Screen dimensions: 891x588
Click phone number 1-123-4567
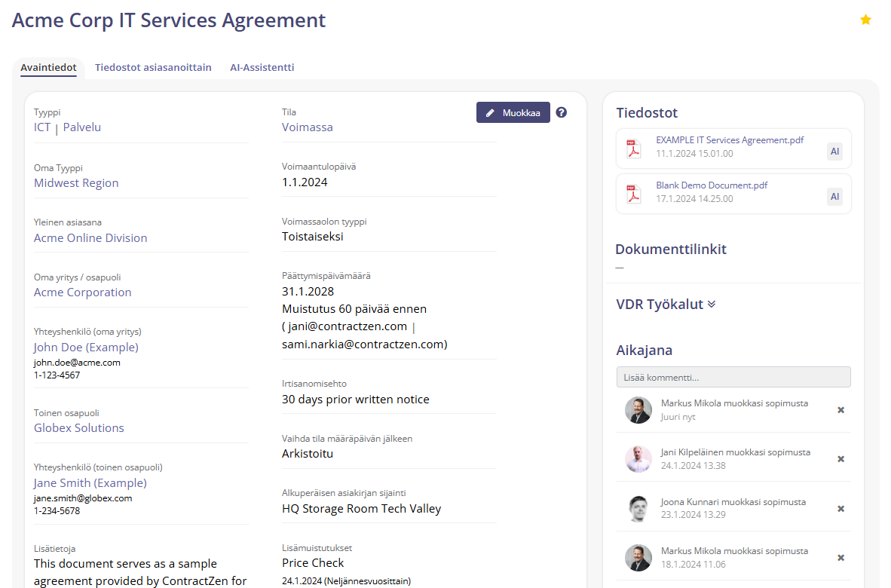coord(57,375)
